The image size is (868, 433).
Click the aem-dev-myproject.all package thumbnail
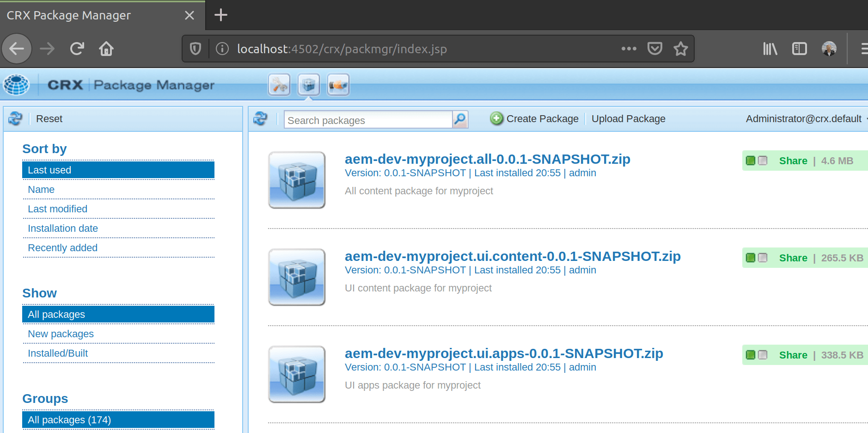pos(297,180)
